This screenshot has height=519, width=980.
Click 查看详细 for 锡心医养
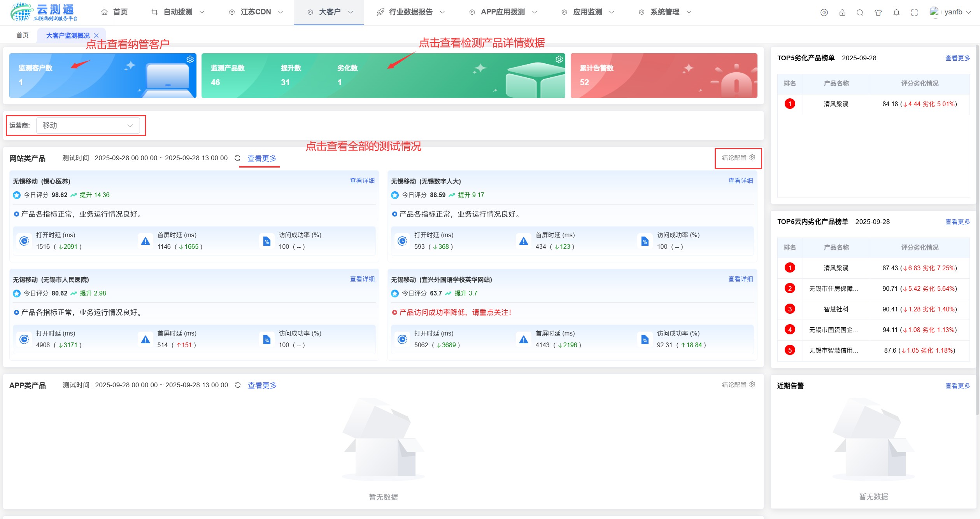(x=362, y=181)
